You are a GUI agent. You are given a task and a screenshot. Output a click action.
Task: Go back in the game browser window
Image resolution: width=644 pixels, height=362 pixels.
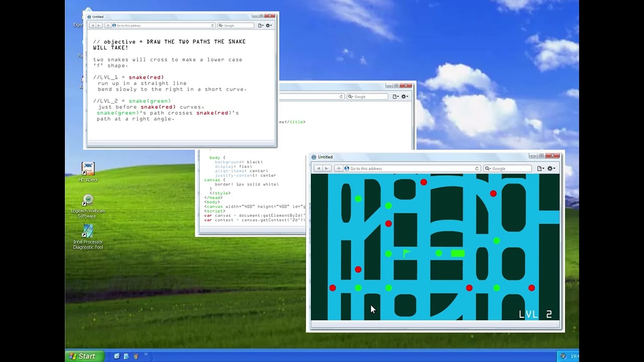(318, 168)
